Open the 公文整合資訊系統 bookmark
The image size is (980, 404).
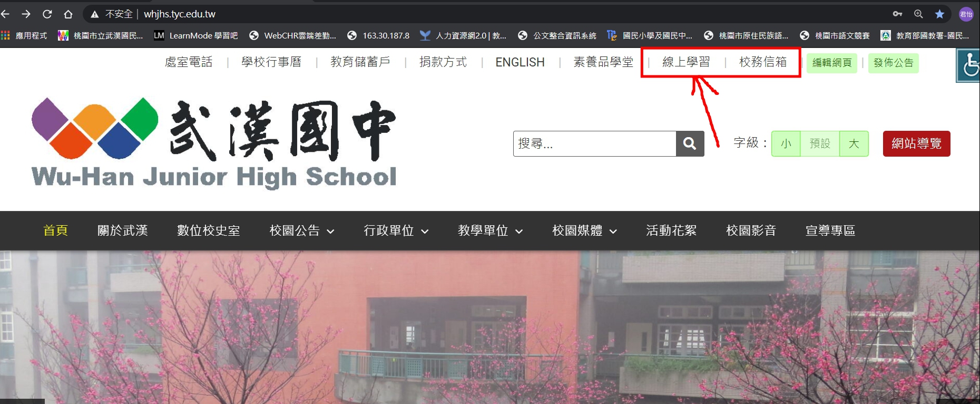(x=557, y=35)
